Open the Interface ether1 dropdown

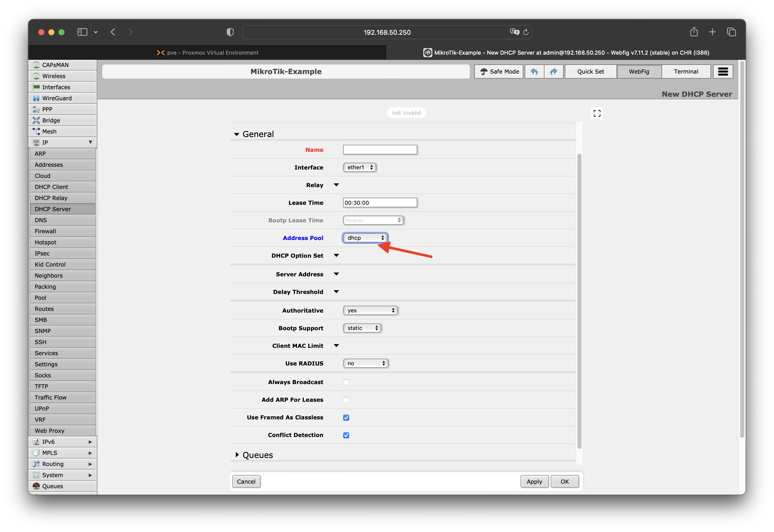coord(359,167)
